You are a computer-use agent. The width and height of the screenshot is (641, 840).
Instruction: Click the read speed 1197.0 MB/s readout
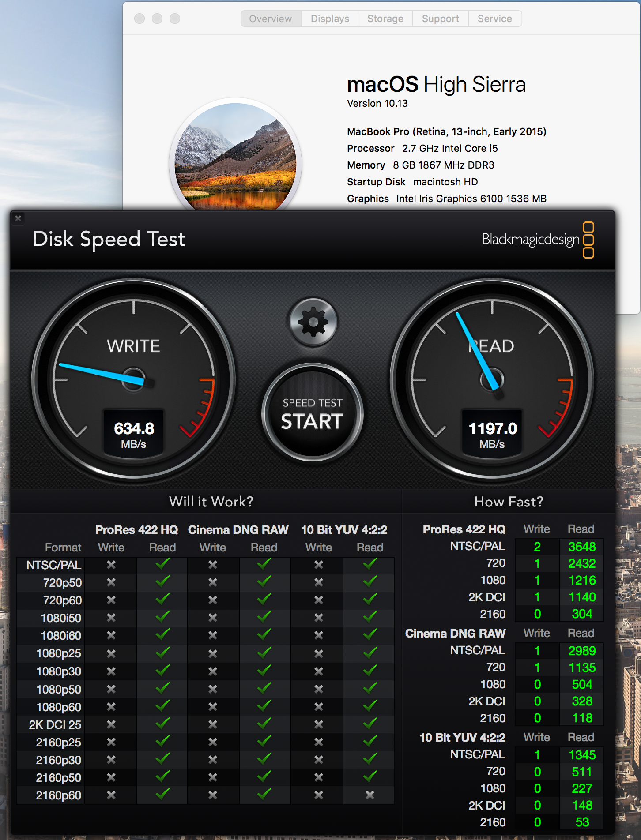pyautogui.click(x=492, y=434)
